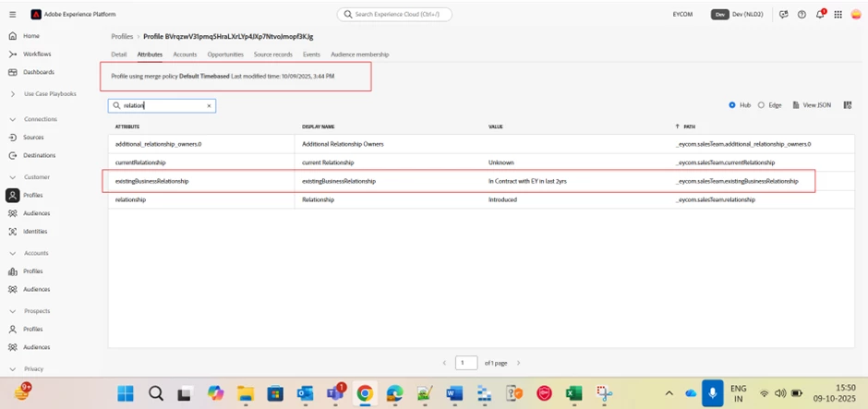Screen dimensions: 868x409
Task: Click the page number box
Action: [x=466, y=363]
